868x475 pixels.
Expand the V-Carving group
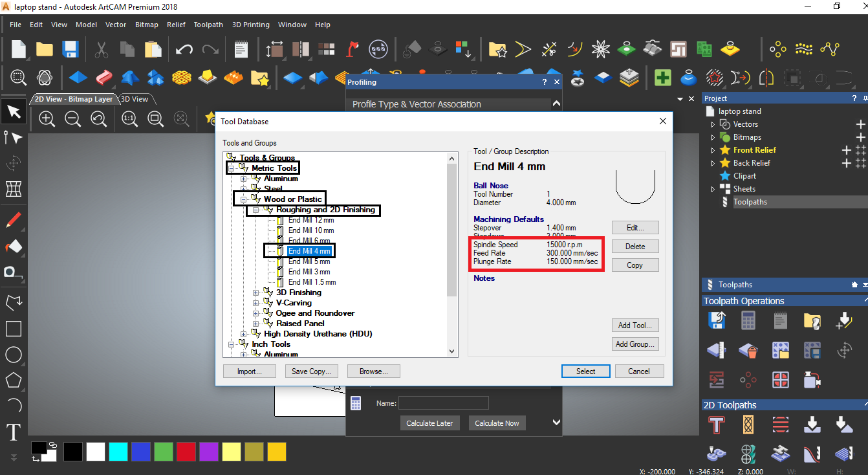pyautogui.click(x=255, y=303)
